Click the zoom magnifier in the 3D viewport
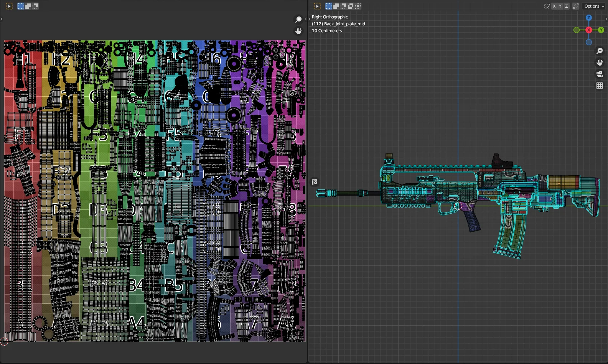This screenshot has height=364, width=608. coord(600,51)
